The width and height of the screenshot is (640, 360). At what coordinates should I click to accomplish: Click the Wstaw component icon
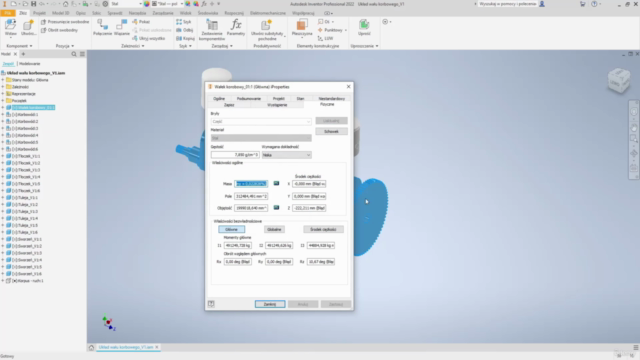11,25
